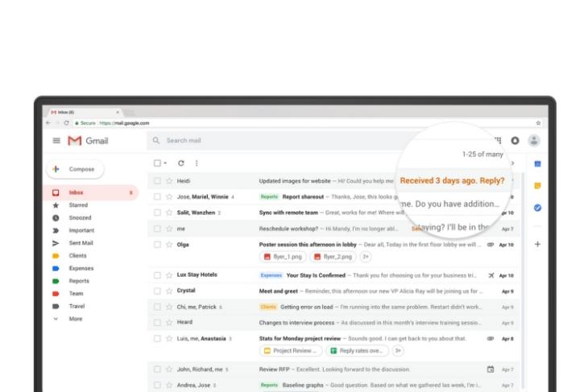Open the Project Review attachment chip
This screenshot has height=392, width=588.
click(x=291, y=351)
